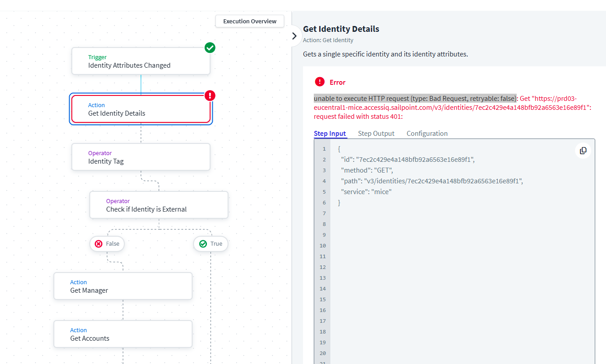Open the Execution Overview button
This screenshot has height=364, width=606.
[x=250, y=21]
